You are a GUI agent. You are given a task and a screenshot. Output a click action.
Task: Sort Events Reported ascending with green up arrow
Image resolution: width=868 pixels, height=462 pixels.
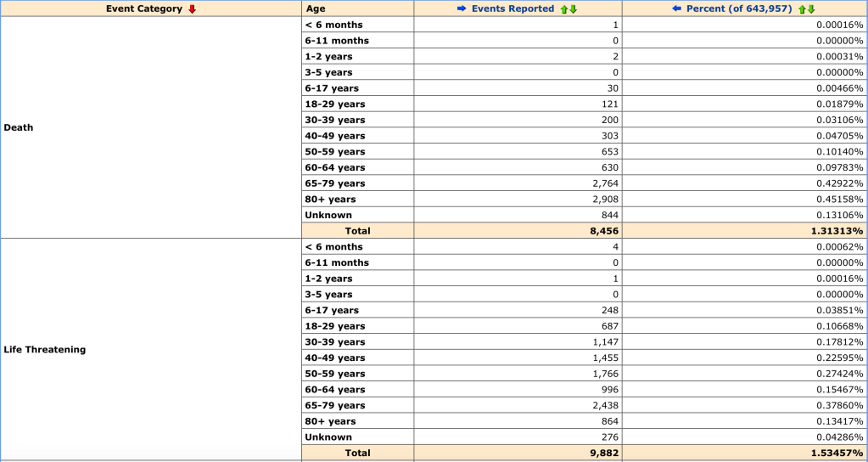(563, 9)
